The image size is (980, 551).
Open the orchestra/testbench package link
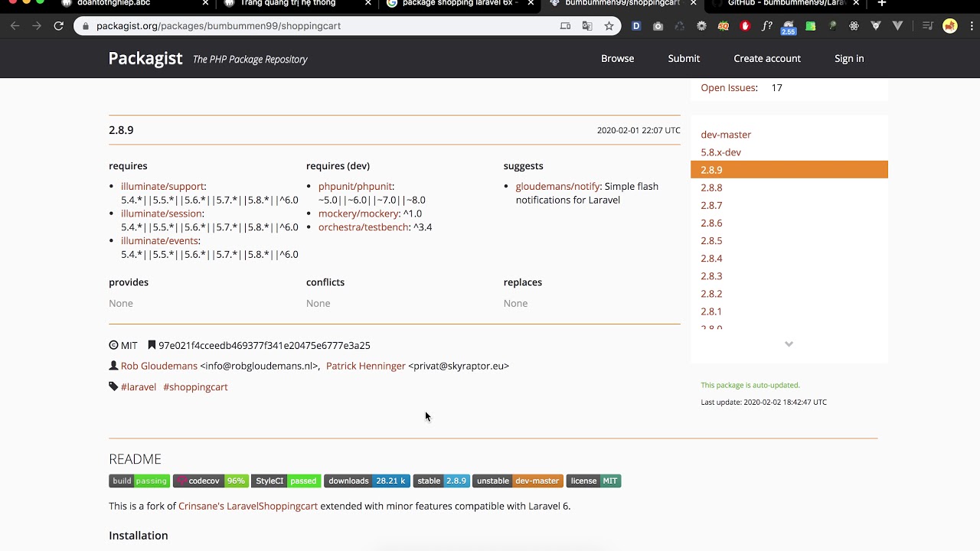point(363,227)
